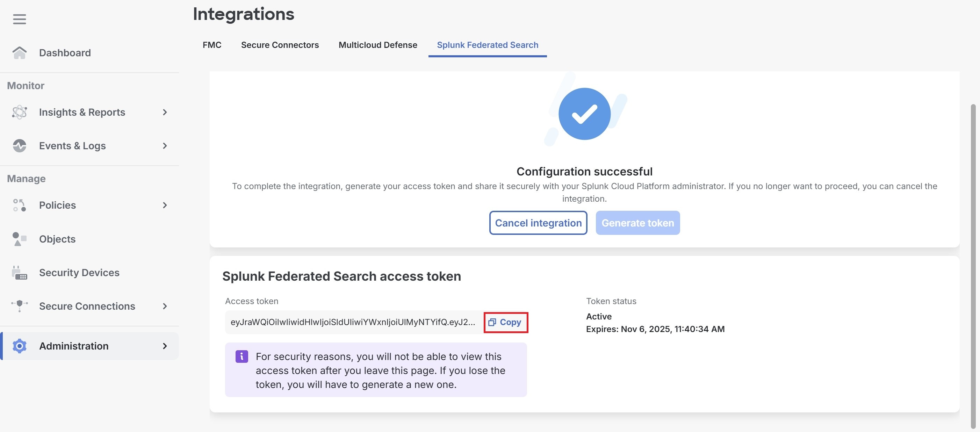This screenshot has width=980, height=432.
Task: Click the security reasons notice text
Action: pyautogui.click(x=381, y=371)
